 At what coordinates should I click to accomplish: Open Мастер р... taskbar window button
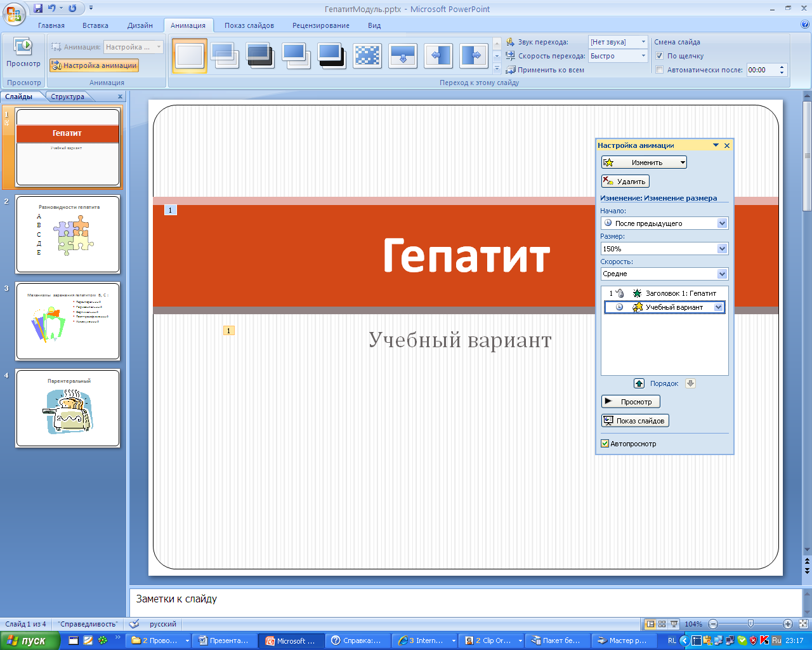(x=623, y=640)
